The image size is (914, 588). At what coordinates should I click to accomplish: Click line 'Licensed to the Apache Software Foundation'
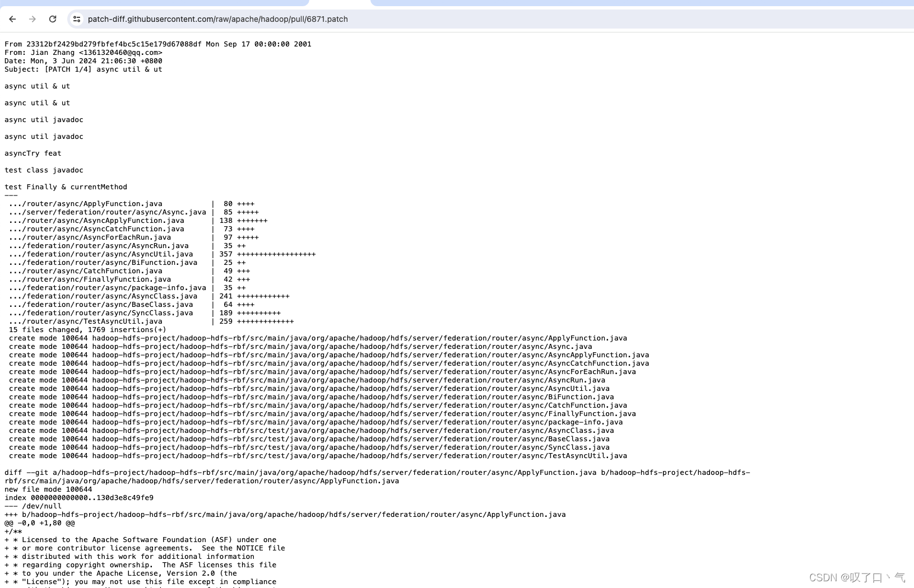point(141,540)
